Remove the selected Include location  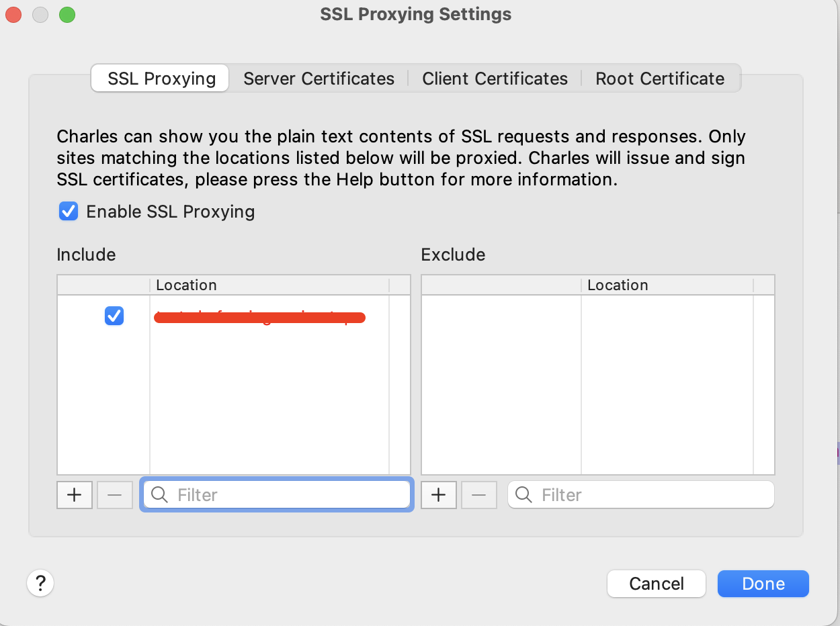(x=115, y=495)
